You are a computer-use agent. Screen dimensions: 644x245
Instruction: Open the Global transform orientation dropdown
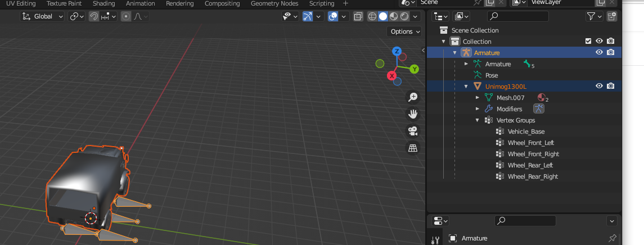pos(43,16)
